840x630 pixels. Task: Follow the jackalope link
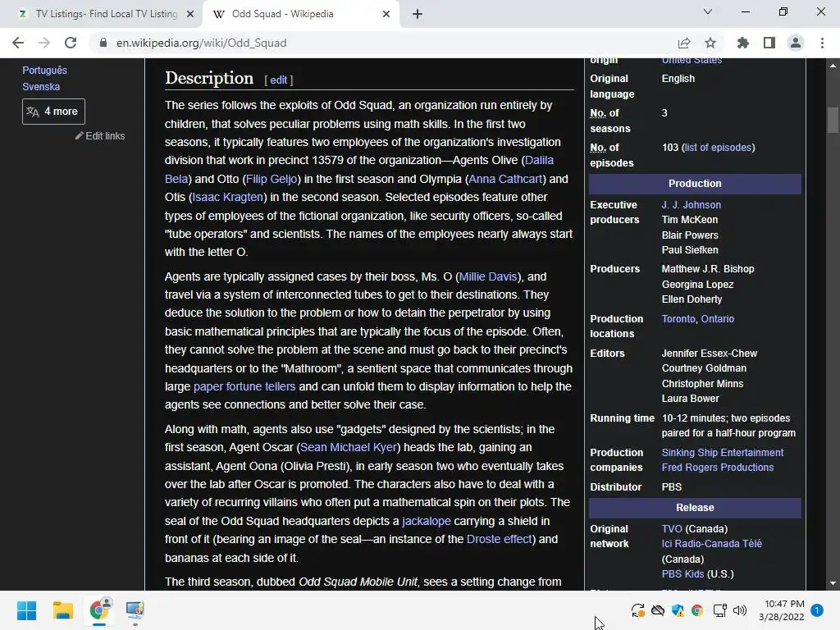pos(427,521)
